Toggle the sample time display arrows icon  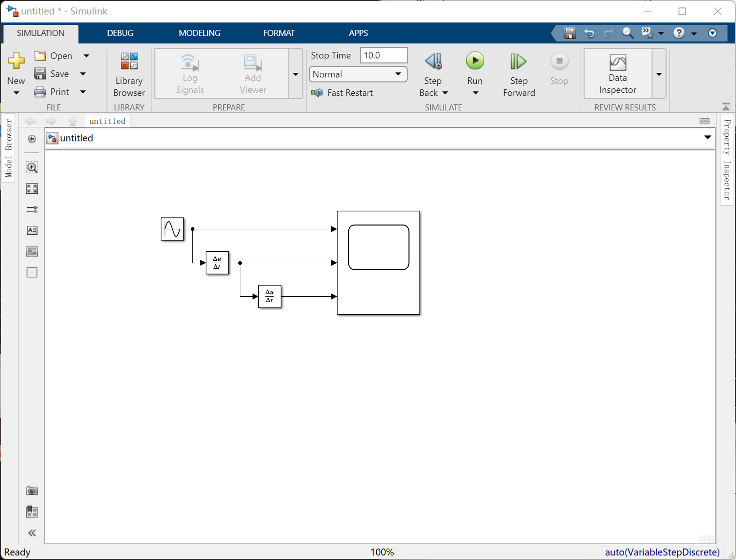(32, 209)
